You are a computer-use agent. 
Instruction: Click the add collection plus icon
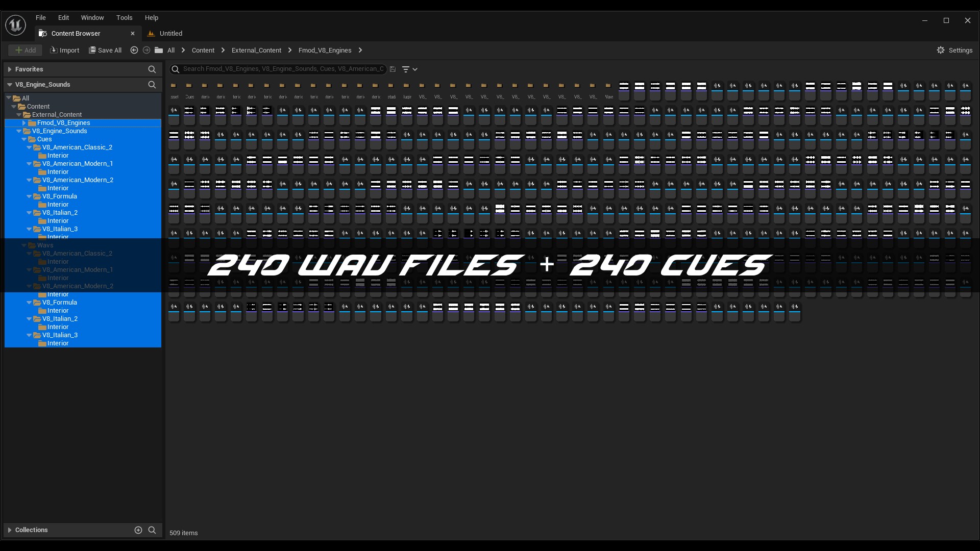pyautogui.click(x=138, y=530)
